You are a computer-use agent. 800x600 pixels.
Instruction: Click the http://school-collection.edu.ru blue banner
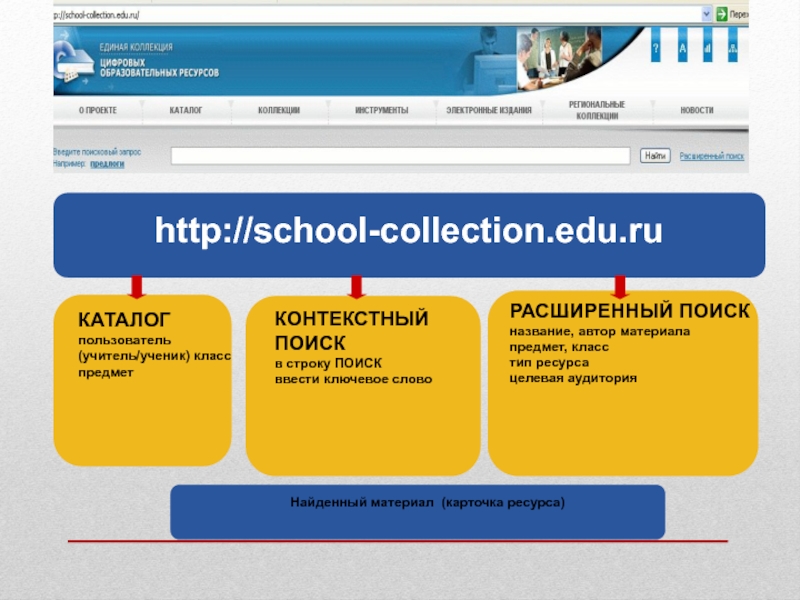pyautogui.click(x=409, y=235)
